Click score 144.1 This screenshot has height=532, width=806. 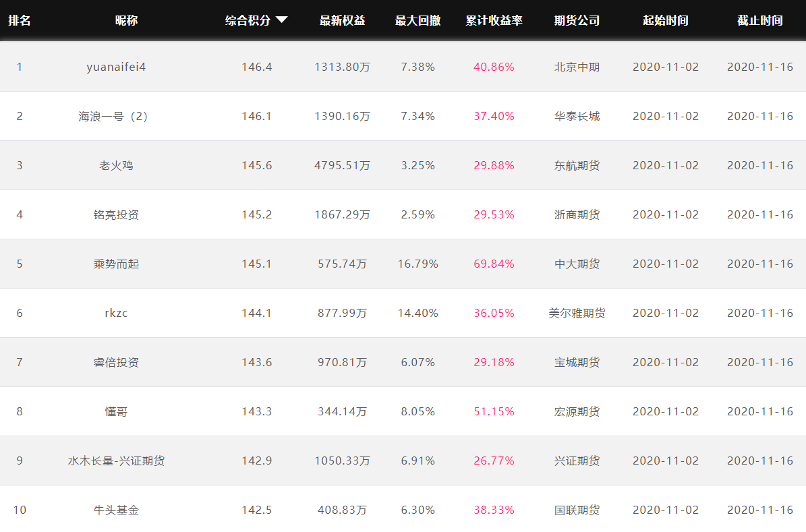coord(256,313)
